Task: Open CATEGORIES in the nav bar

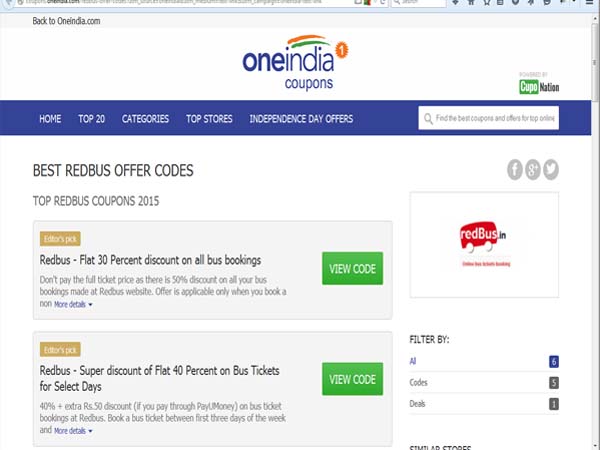Action: click(145, 119)
